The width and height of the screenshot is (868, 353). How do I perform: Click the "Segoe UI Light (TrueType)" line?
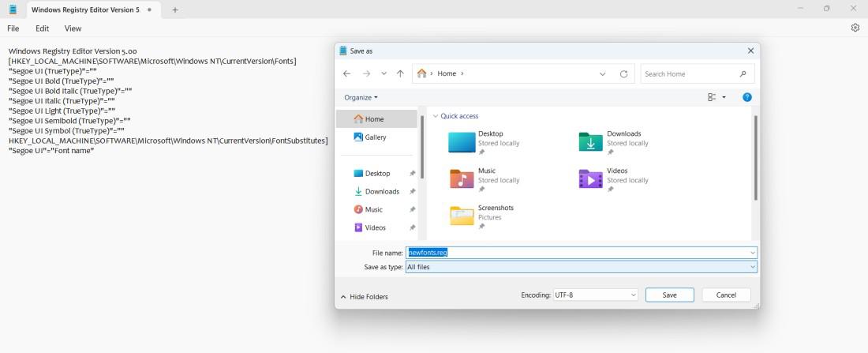(62, 111)
